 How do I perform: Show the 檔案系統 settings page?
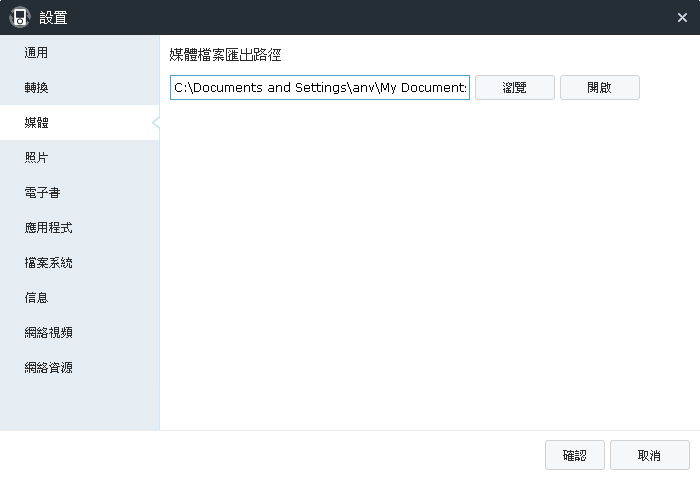point(48,263)
